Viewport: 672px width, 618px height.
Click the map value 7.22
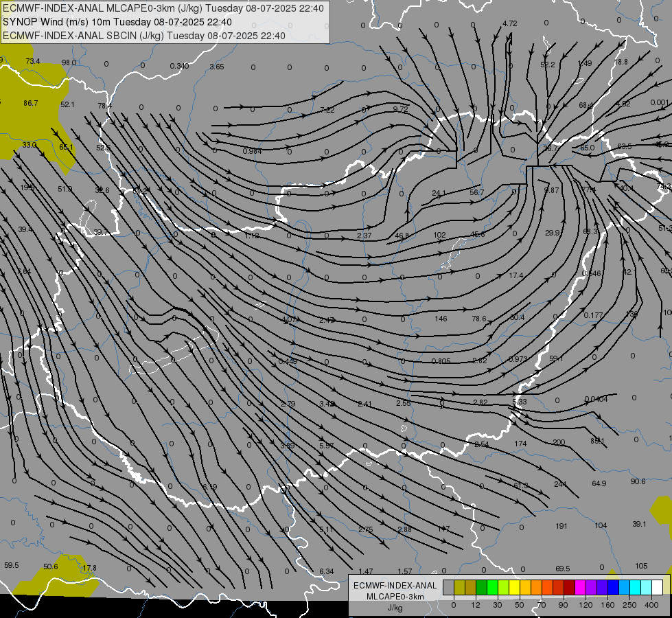[x=327, y=111]
